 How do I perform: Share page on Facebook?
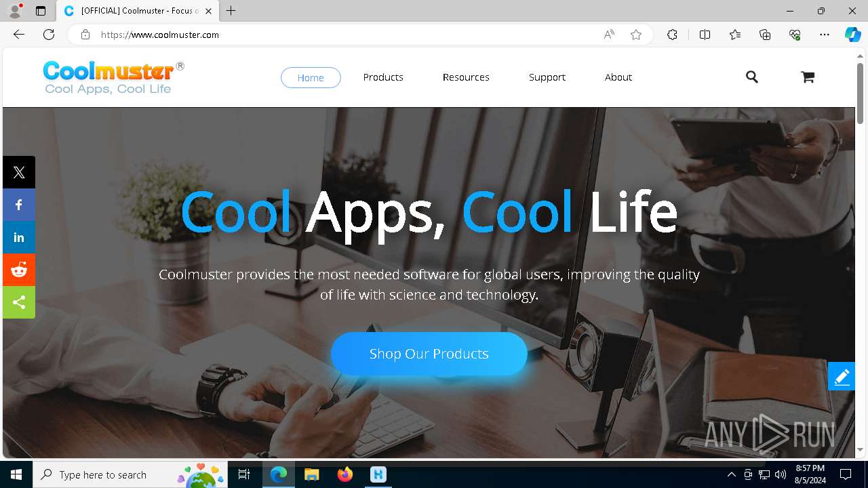[19, 205]
